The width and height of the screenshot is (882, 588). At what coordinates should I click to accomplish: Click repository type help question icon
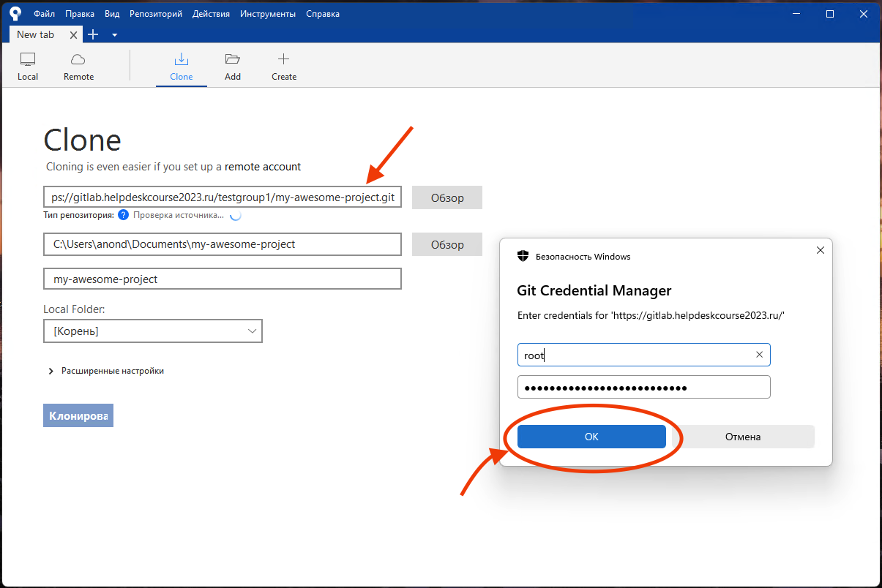tap(123, 215)
